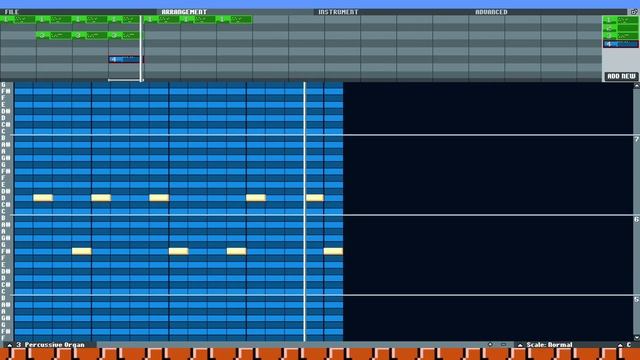Open the Scale: Normal selector arrow
The image size is (640, 360).
click(x=520, y=345)
